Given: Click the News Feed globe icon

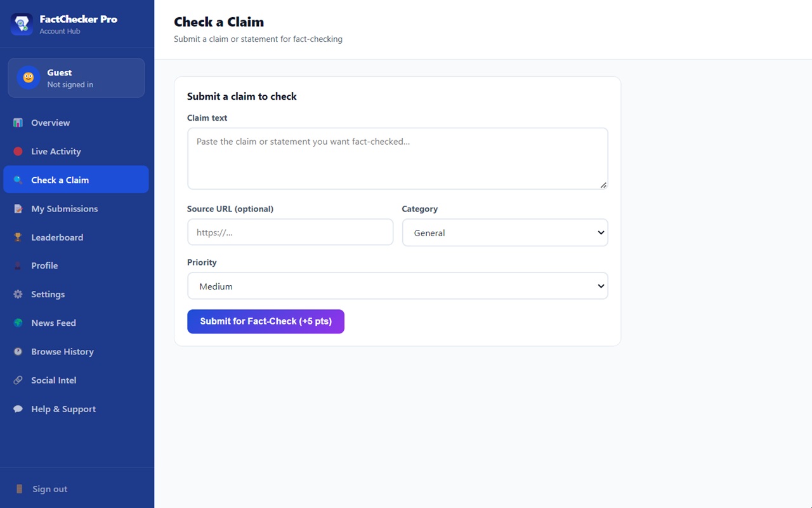Looking at the screenshot, I should (x=18, y=323).
